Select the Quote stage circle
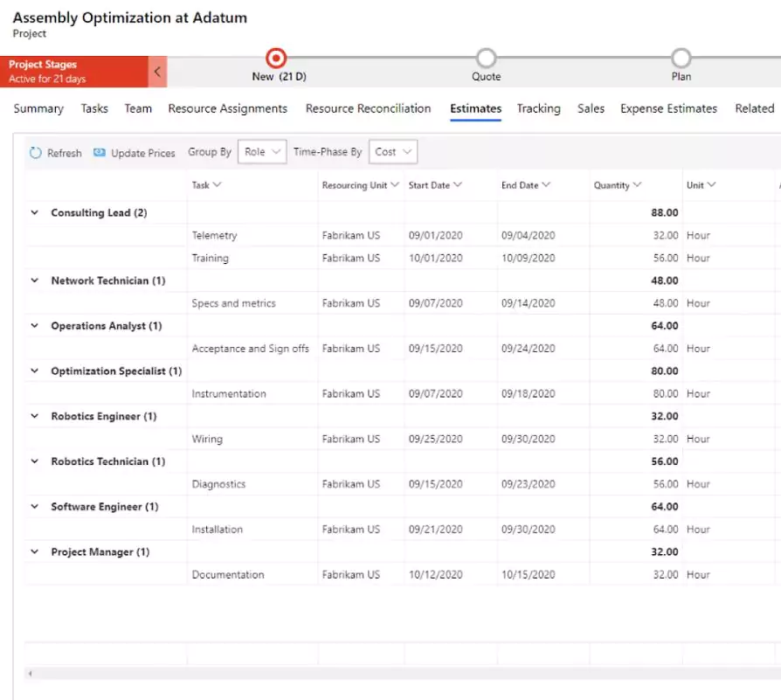Viewport: 781px width, 700px height. coord(486,59)
